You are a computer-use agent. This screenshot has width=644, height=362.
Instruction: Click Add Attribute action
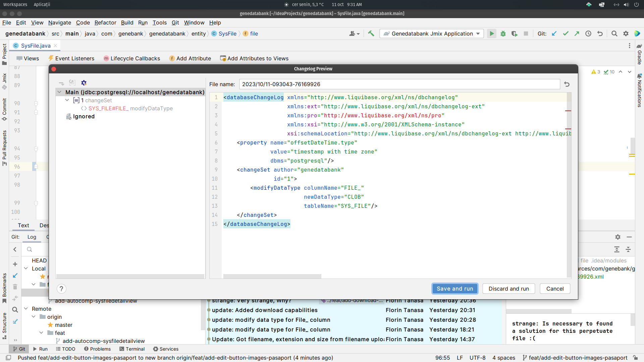190,58
